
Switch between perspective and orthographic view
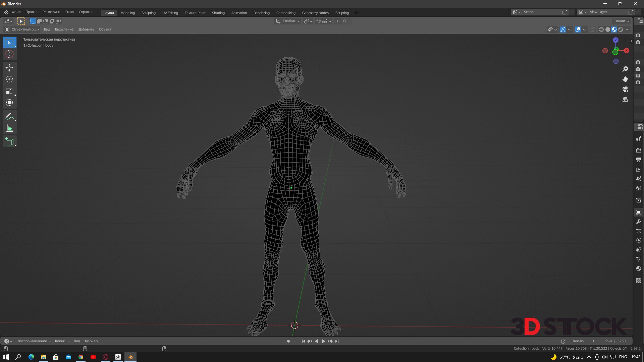click(x=625, y=100)
